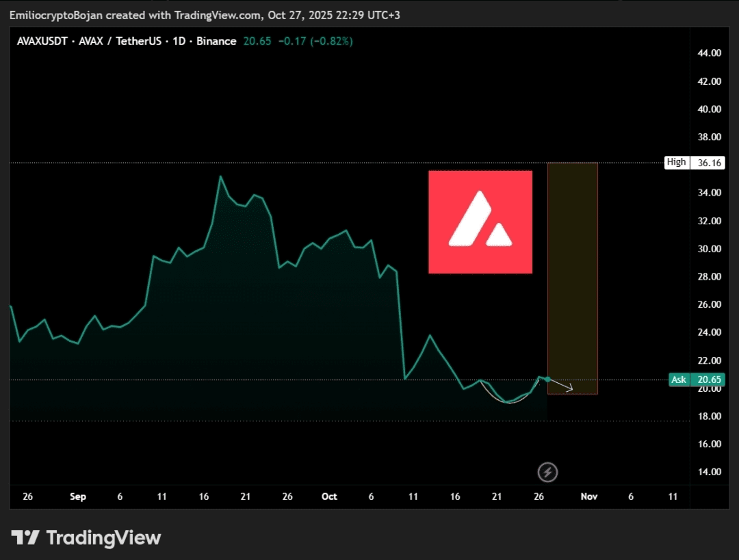The image size is (739, 560).
Task: Click the 1D interval label
Action: tap(179, 42)
